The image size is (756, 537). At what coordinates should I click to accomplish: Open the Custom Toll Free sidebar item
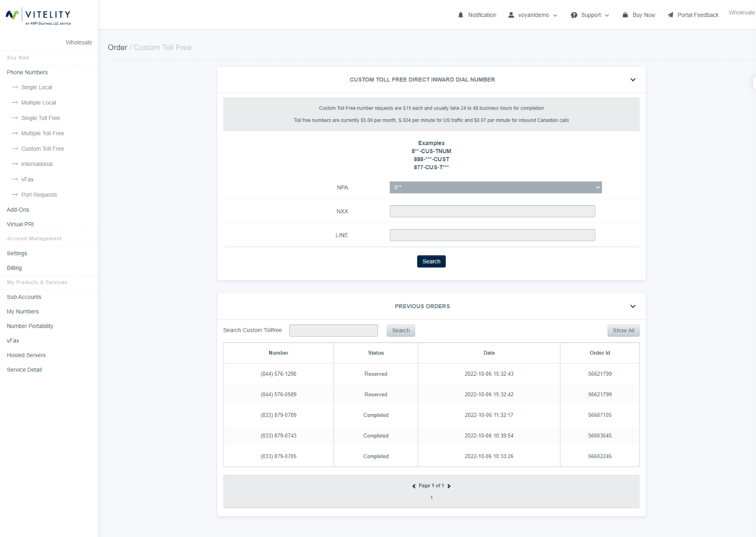43,149
